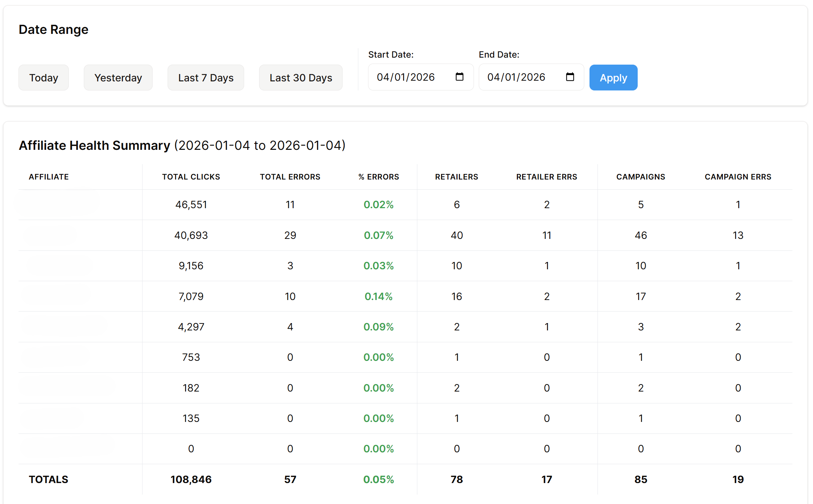Click the CAMPAIGN ERRS column header
813x504 pixels.
click(738, 177)
